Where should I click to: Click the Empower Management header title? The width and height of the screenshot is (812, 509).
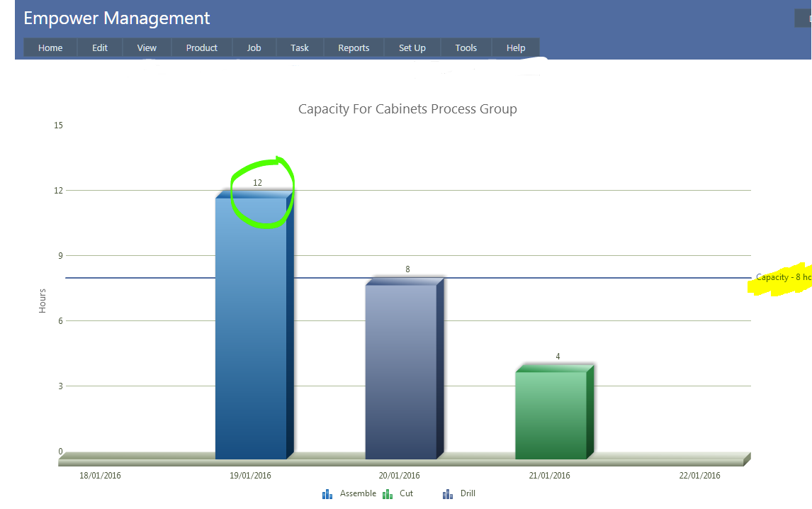click(x=117, y=18)
